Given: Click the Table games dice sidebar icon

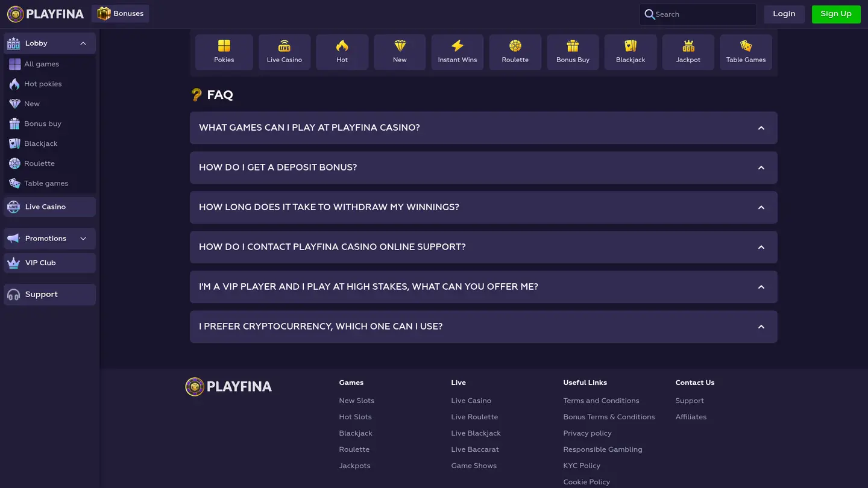Looking at the screenshot, I should tap(14, 183).
